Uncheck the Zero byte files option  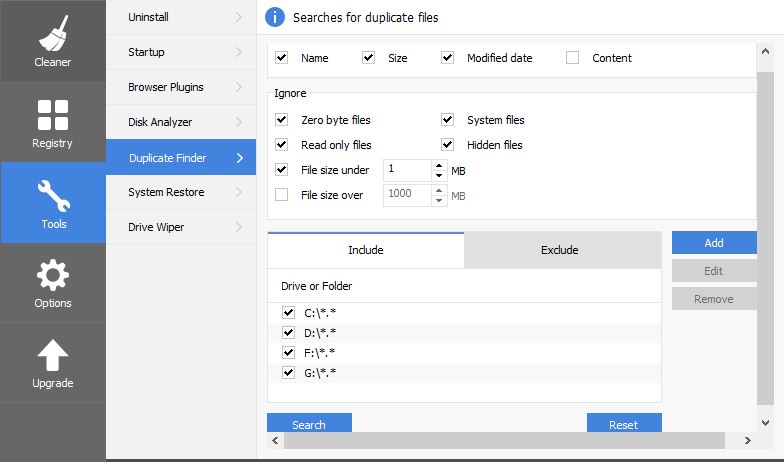[x=282, y=120]
